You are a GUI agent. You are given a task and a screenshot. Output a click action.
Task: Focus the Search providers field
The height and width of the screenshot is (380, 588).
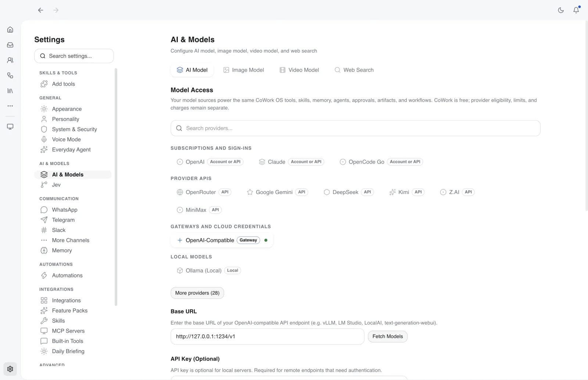click(x=355, y=128)
